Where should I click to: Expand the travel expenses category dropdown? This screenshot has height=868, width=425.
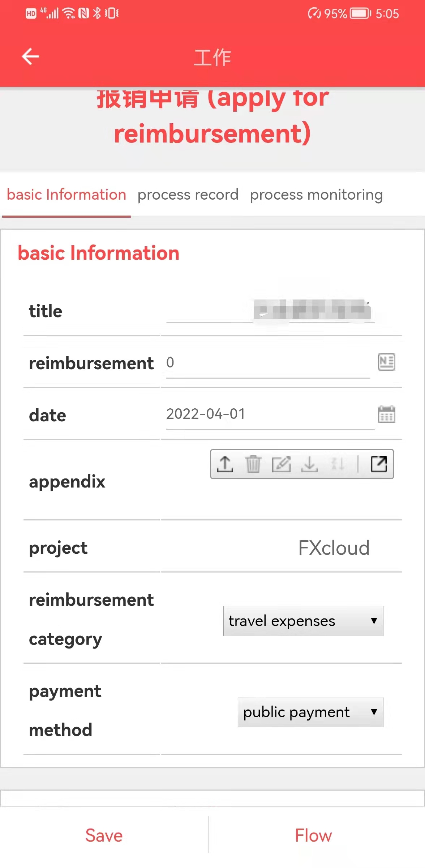click(303, 621)
